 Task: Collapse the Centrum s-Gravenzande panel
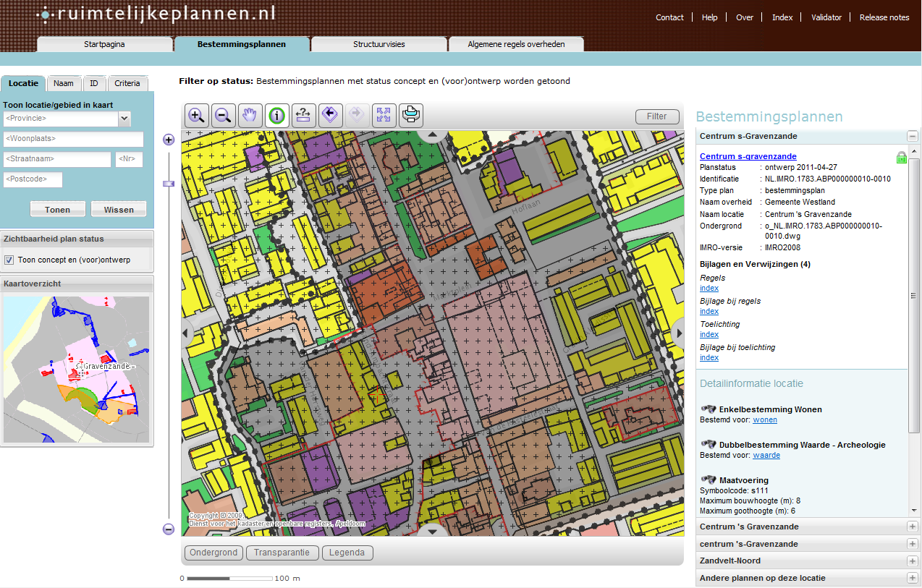tap(912, 136)
